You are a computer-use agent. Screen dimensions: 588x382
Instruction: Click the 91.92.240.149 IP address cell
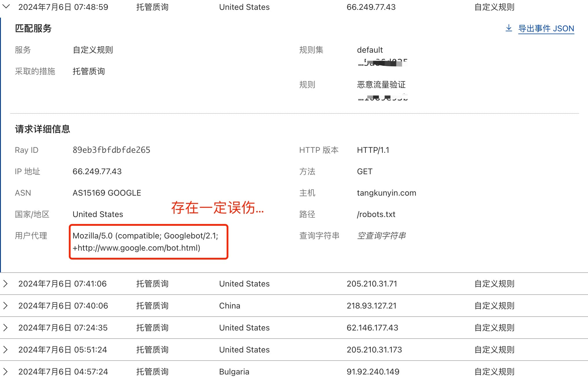click(373, 372)
